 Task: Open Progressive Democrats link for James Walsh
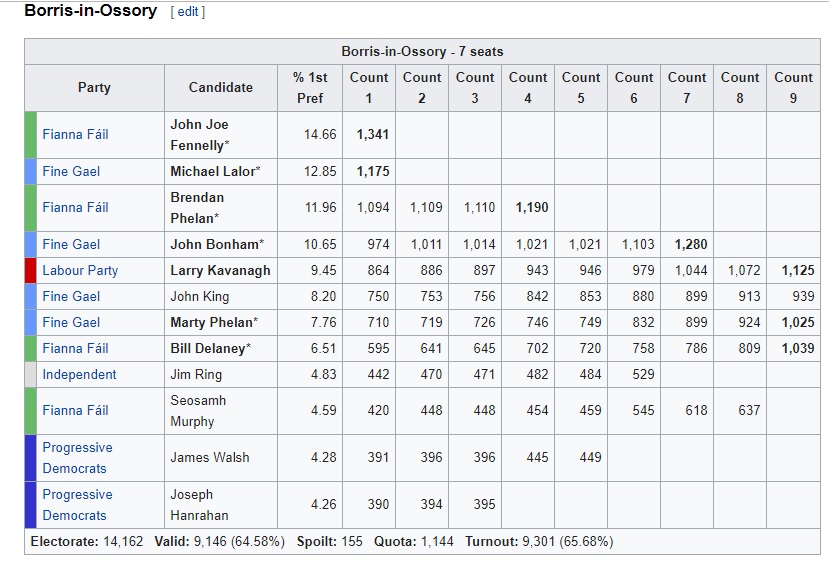pyautogui.click(x=77, y=458)
